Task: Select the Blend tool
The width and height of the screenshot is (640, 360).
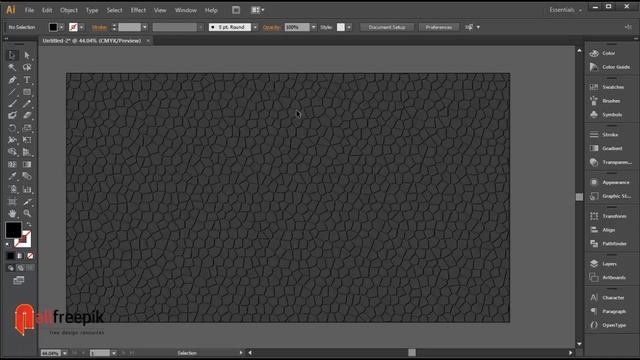Action: 27,176
